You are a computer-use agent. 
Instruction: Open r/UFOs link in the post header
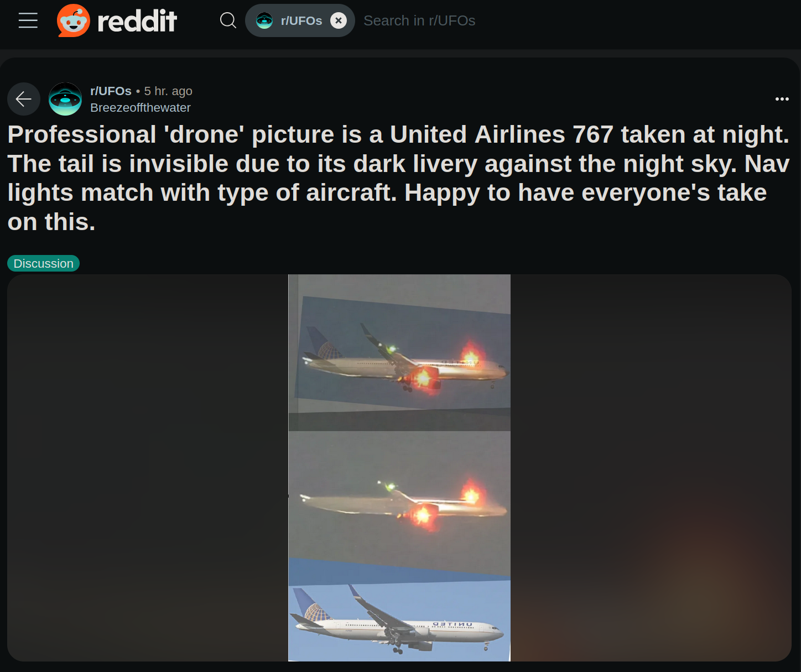[x=111, y=91]
